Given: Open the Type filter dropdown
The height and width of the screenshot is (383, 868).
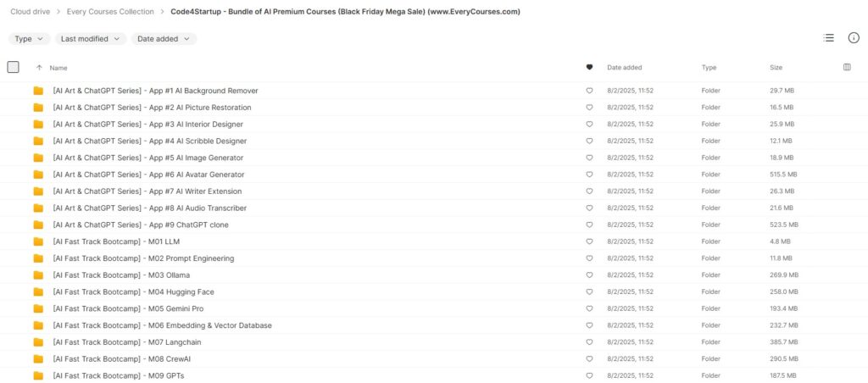Looking at the screenshot, I should point(29,39).
